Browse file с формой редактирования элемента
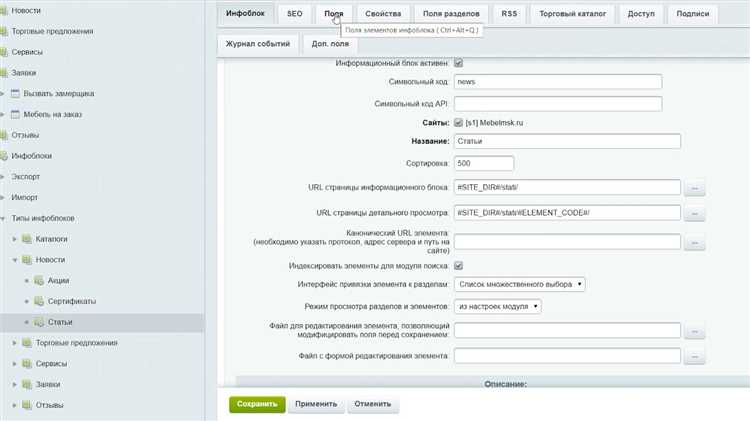Image resolution: width=750 pixels, height=421 pixels. (x=695, y=356)
